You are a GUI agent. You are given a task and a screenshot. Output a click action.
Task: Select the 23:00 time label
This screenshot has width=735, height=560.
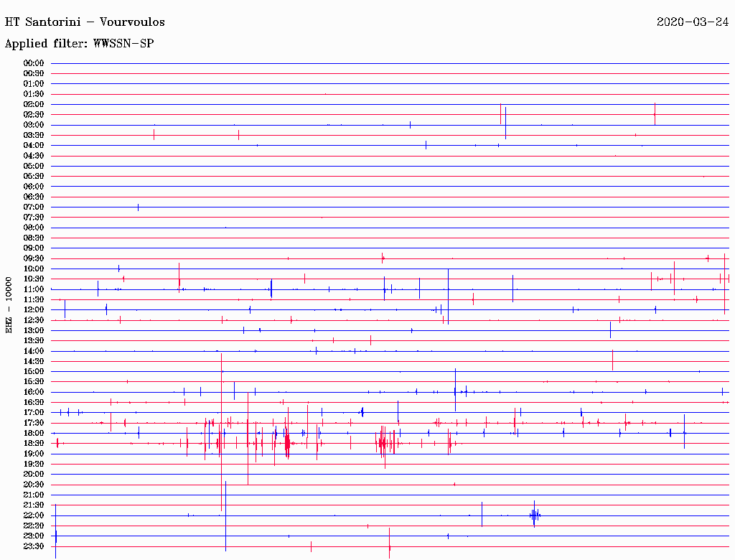pyautogui.click(x=34, y=536)
